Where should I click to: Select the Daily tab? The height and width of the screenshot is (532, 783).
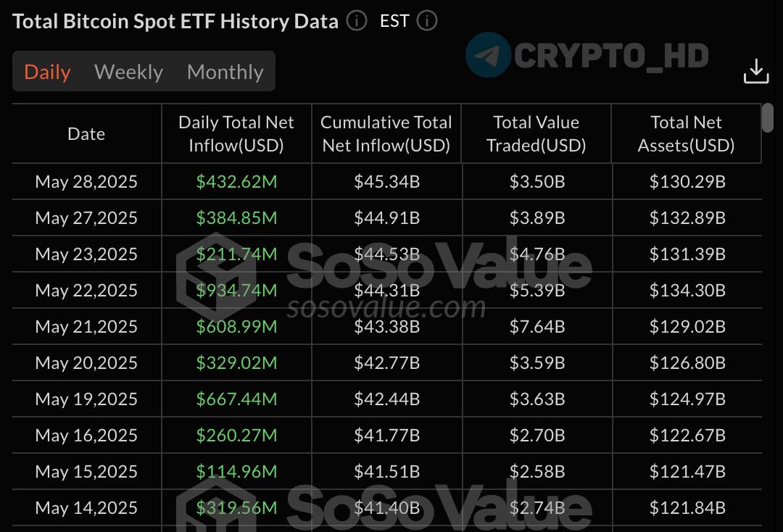[47, 72]
